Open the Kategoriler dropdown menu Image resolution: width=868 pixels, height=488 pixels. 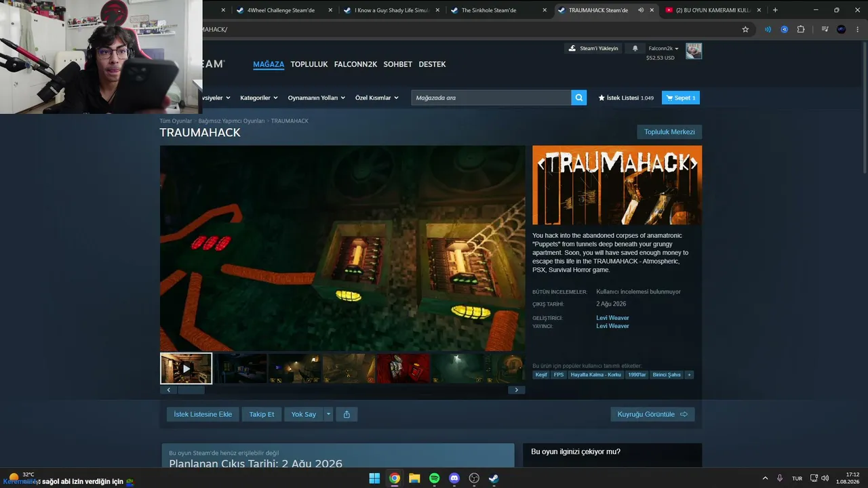259,98
